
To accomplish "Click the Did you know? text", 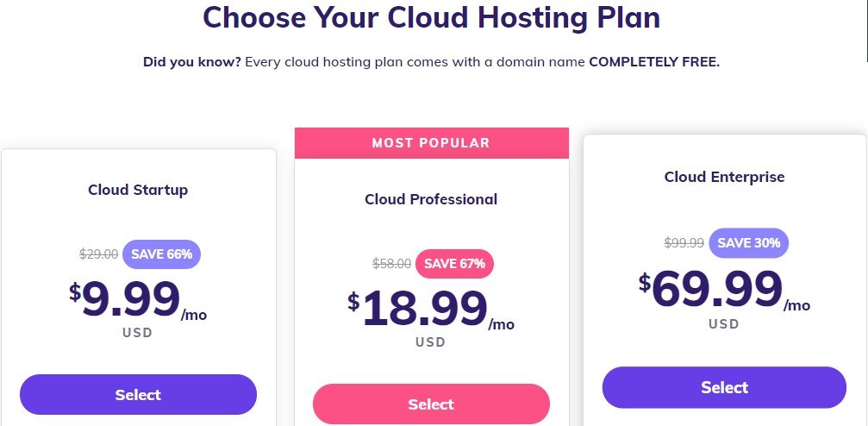I will point(192,61).
